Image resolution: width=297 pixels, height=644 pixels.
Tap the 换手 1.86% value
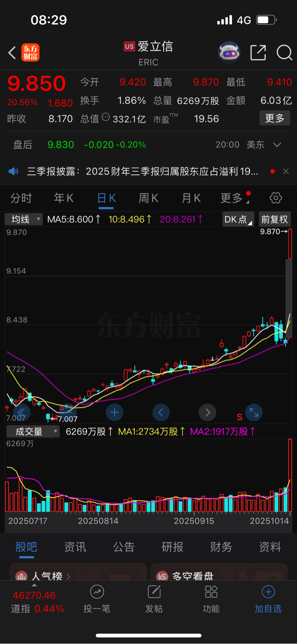pyautogui.click(x=131, y=101)
